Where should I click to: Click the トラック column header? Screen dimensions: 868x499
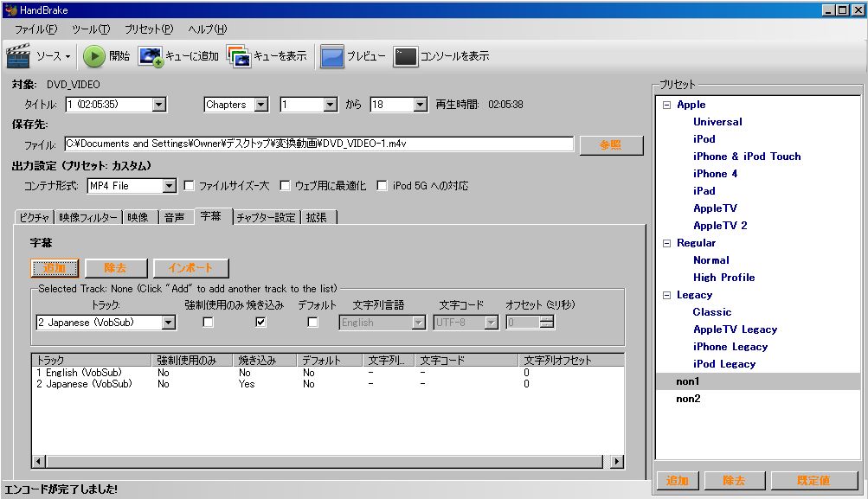92,360
